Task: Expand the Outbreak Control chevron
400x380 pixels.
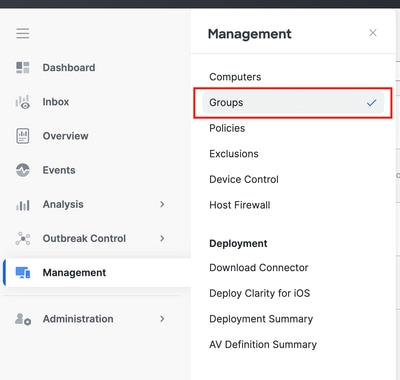Action: click(x=162, y=238)
